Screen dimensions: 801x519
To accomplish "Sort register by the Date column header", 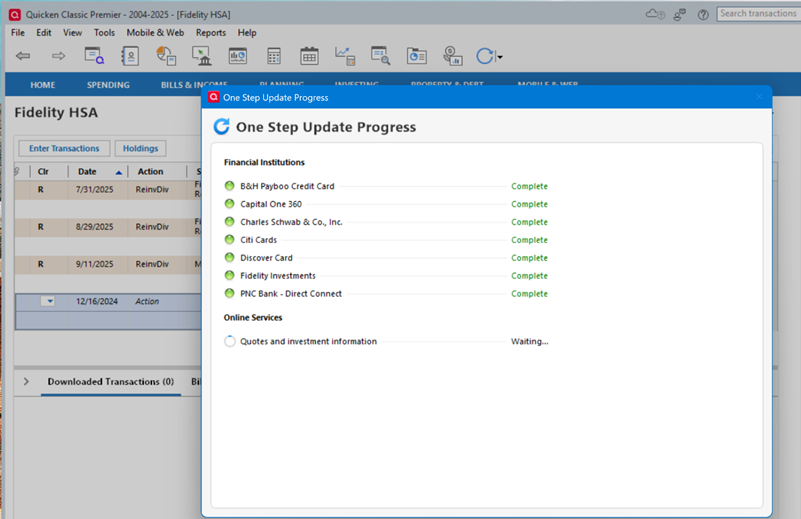I will (x=98, y=172).
